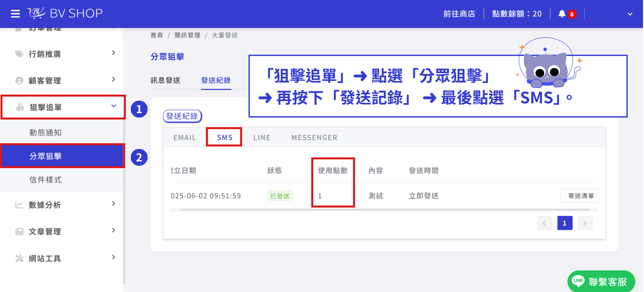Click the 行銷推廣 tag icon
644x292 pixels.
click(19, 54)
